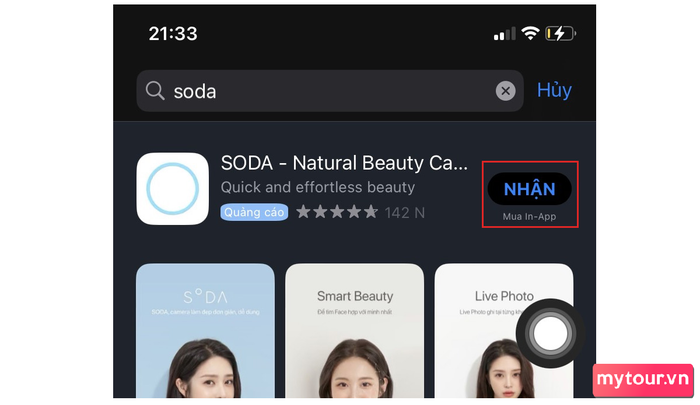Tap the cellular signal bars
Viewport: 700px width, 405px height.
(x=504, y=34)
